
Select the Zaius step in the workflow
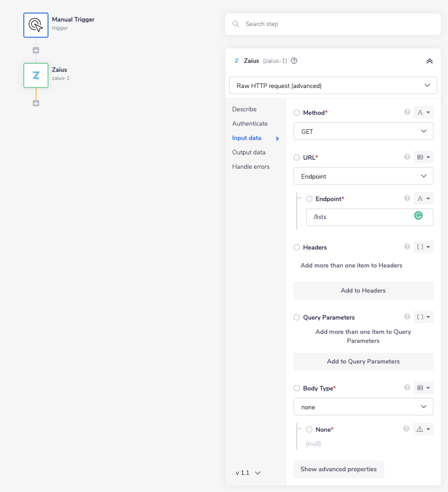(36, 75)
